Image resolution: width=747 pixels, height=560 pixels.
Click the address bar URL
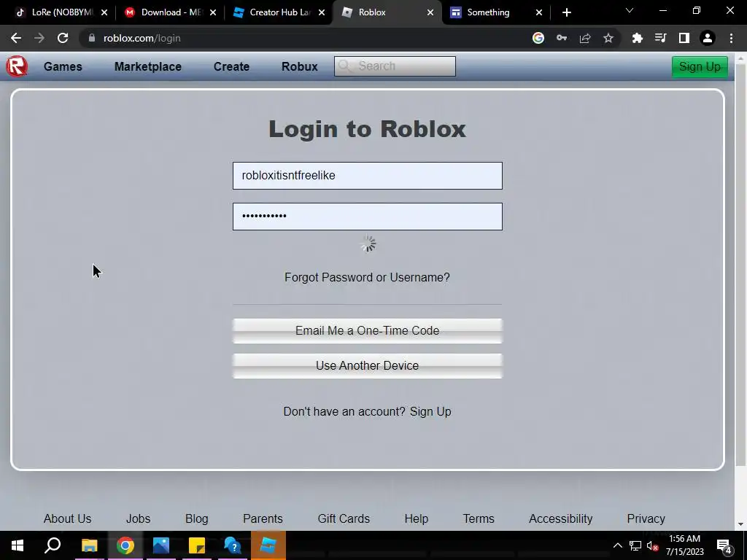[142, 38]
